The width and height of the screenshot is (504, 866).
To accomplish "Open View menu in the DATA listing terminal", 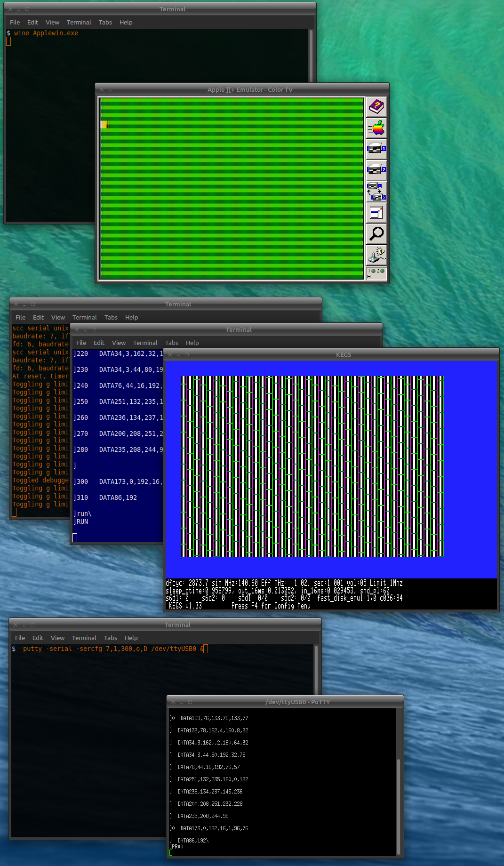I will coord(119,343).
